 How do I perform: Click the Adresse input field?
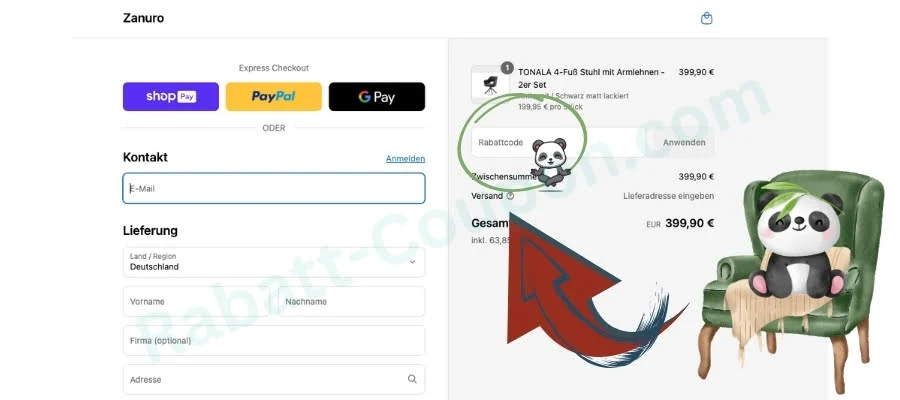click(x=274, y=379)
